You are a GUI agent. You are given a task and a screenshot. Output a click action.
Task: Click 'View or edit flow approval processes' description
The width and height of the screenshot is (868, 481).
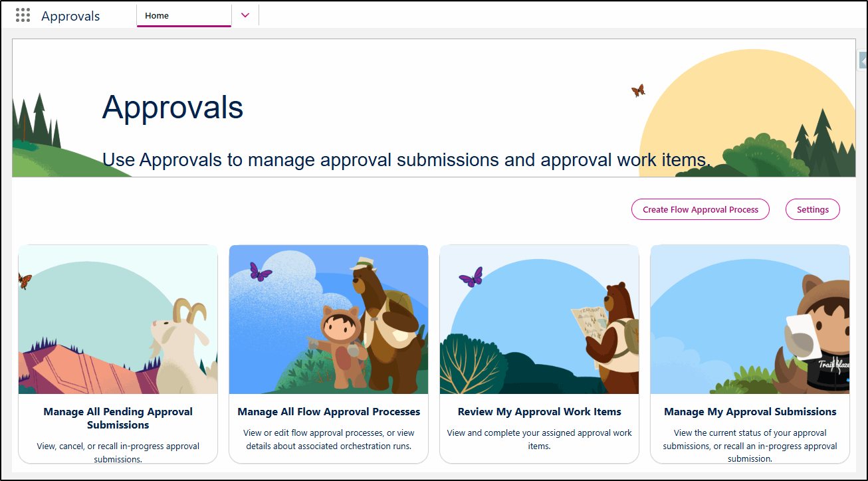pos(329,439)
